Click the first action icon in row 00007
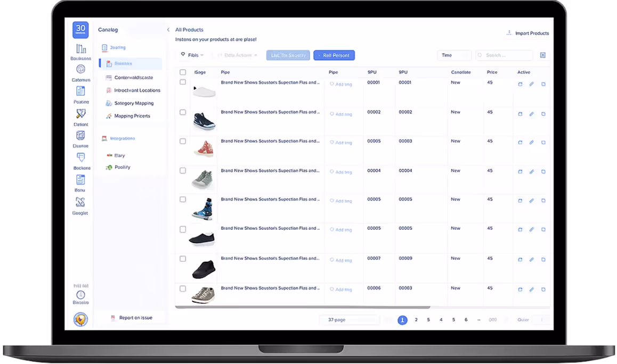 pyautogui.click(x=520, y=260)
